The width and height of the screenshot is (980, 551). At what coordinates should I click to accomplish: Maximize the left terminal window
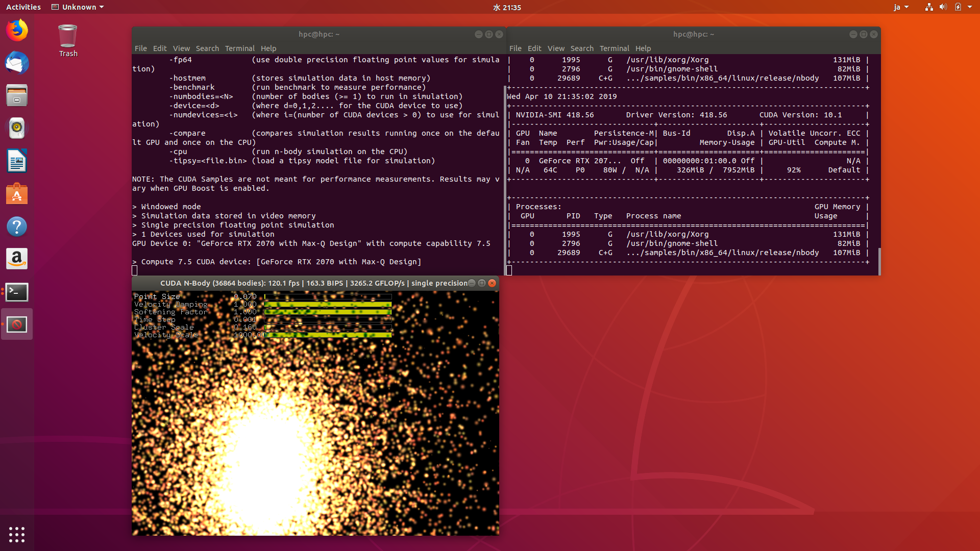[x=489, y=34]
